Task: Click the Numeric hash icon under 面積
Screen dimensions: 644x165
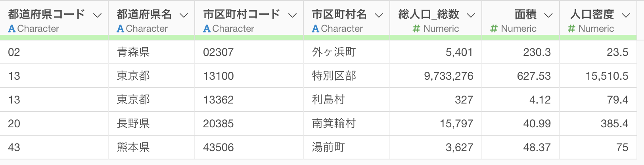Action: 494,29
